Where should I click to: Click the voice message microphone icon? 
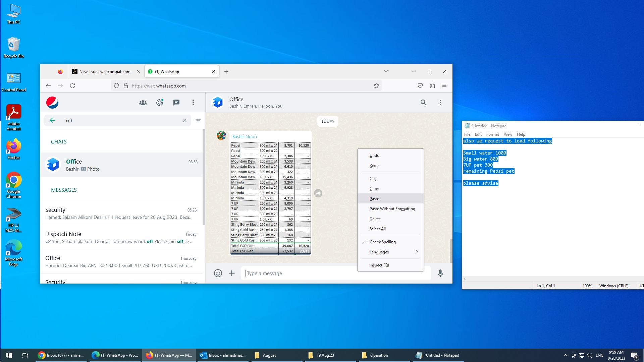coord(440,274)
